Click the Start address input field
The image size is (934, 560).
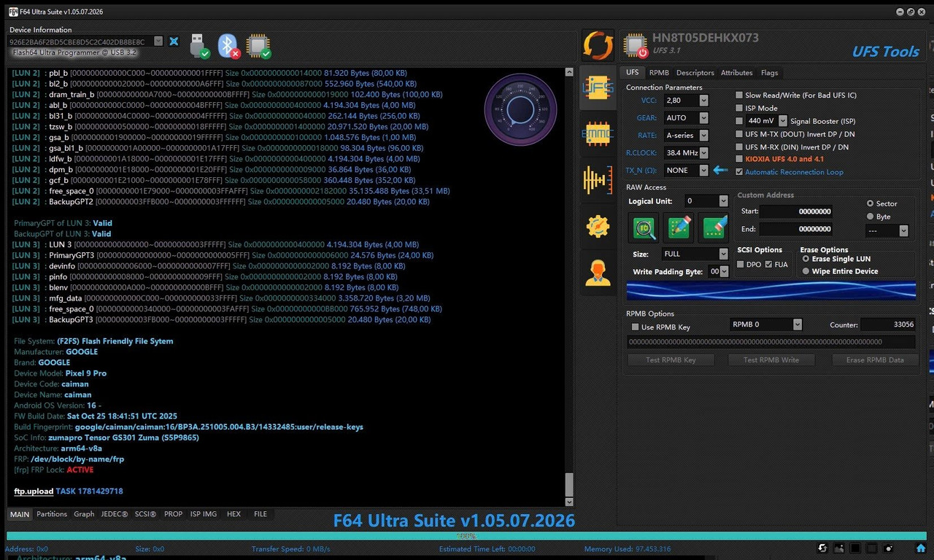coord(796,211)
